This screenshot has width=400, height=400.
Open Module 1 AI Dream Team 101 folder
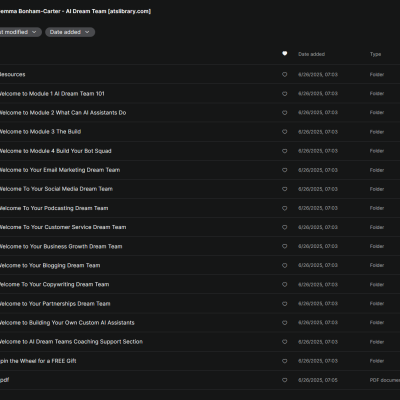[52, 94]
